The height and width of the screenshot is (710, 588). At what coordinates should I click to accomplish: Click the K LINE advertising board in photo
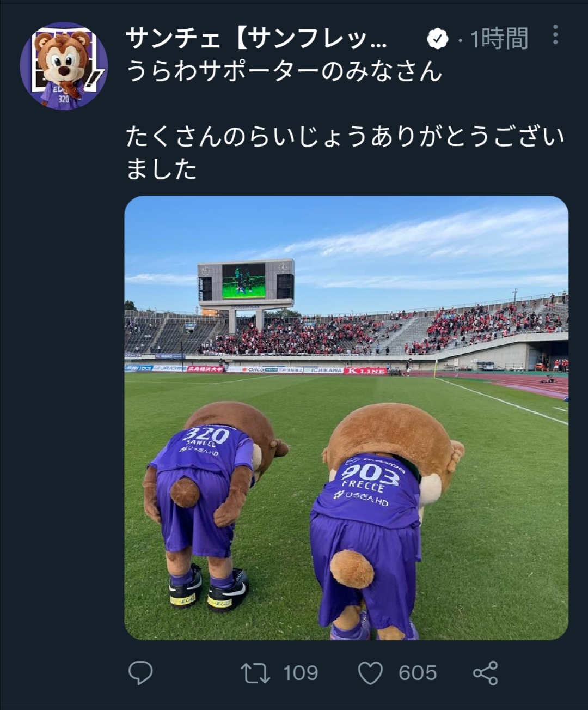coord(365,371)
